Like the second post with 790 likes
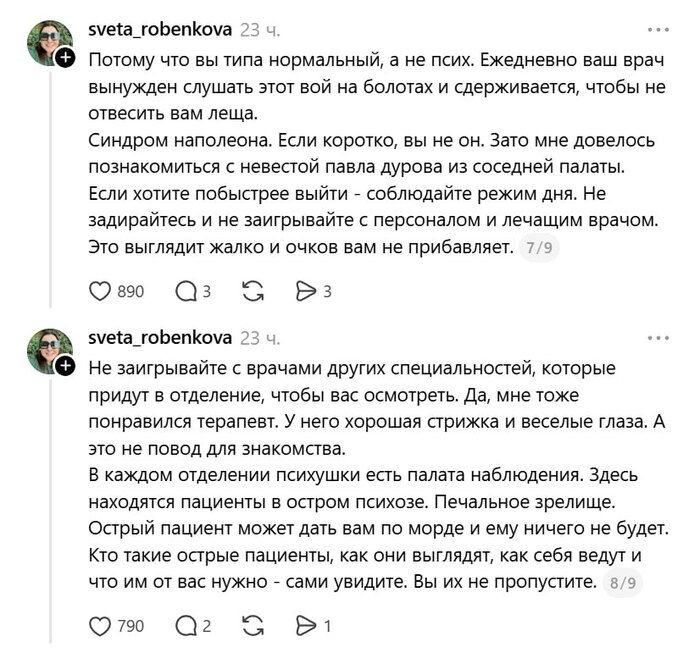The width and height of the screenshot is (700, 653). point(100,626)
